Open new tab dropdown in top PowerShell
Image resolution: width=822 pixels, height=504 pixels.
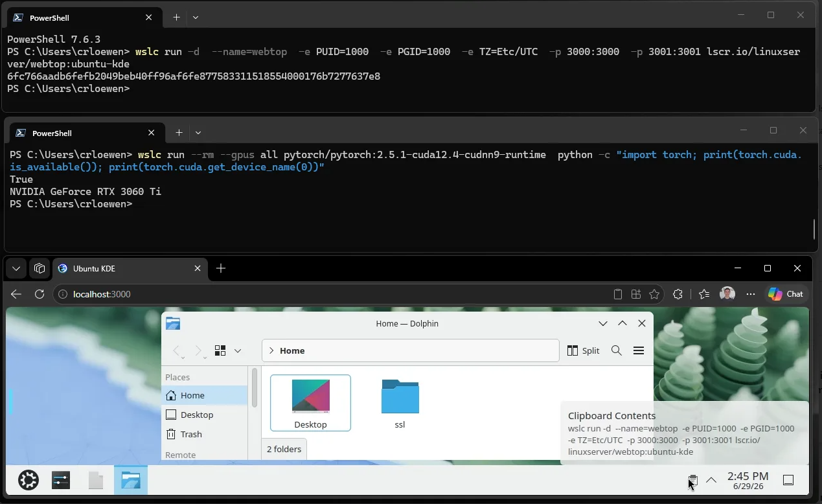[x=196, y=17]
